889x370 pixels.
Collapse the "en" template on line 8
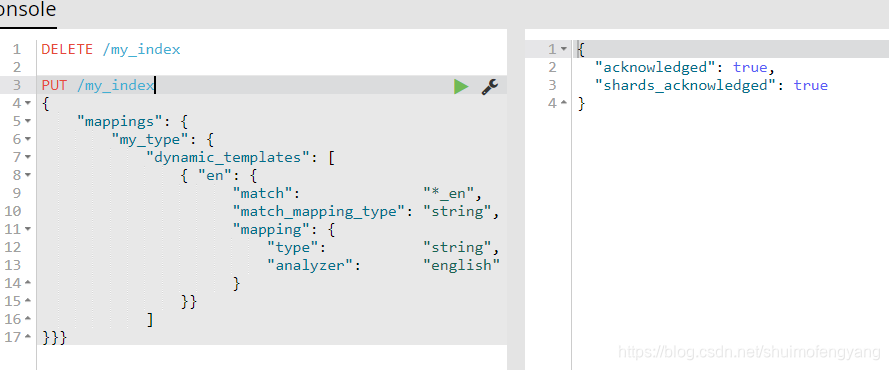[x=28, y=175]
